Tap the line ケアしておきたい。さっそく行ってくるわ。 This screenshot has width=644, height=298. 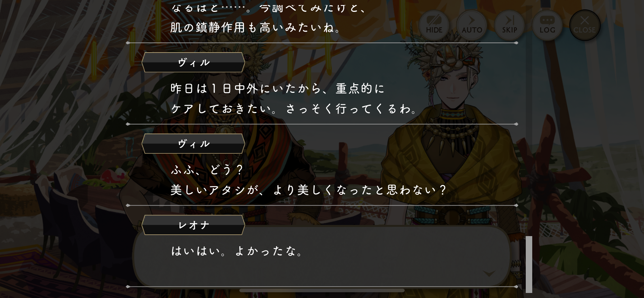coord(294,109)
